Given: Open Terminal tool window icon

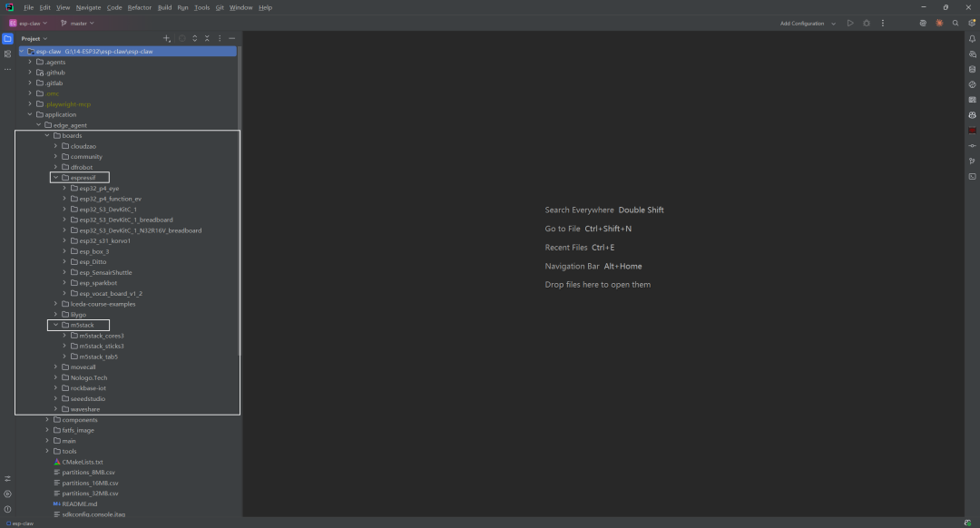Looking at the screenshot, I should (972, 176).
